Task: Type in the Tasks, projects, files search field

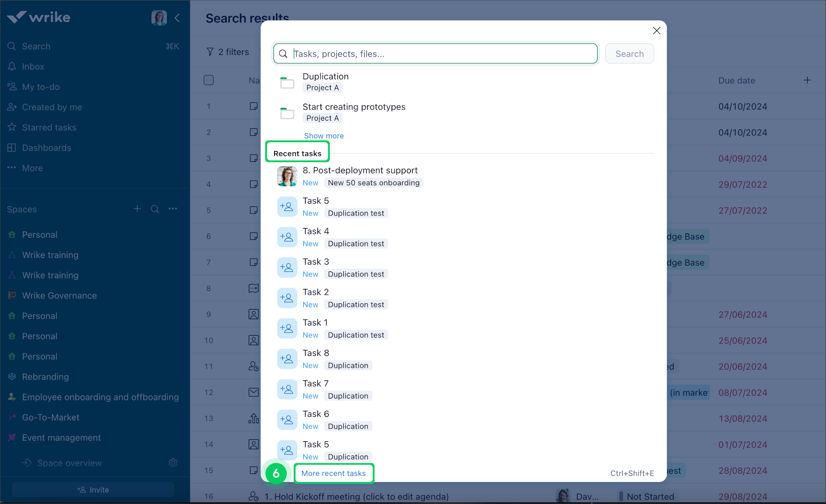Action: coord(443,54)
